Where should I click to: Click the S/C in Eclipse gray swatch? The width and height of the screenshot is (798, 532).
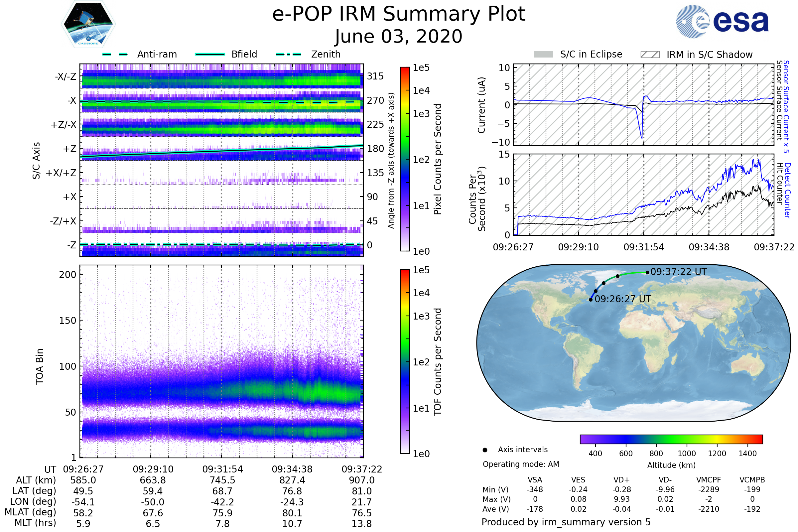(x=544, y=55)
